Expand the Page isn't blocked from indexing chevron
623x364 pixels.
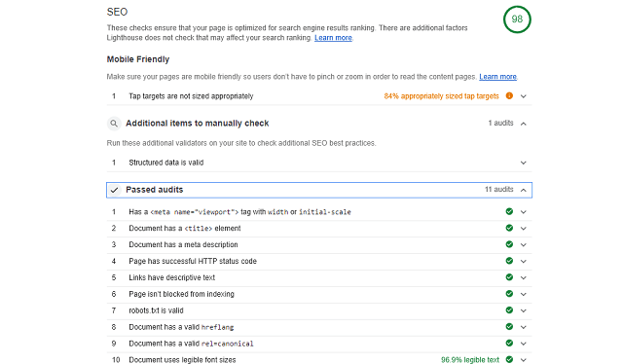(524, 295)
